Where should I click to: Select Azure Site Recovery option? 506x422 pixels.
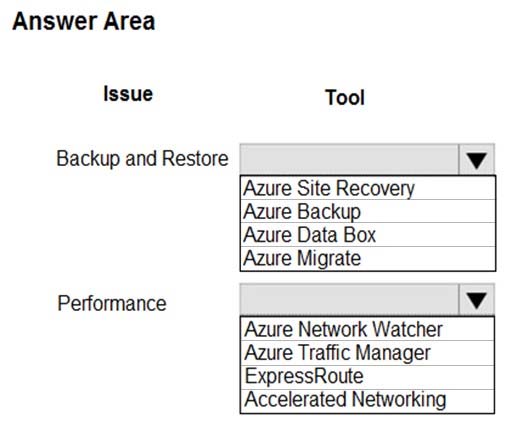368,188
